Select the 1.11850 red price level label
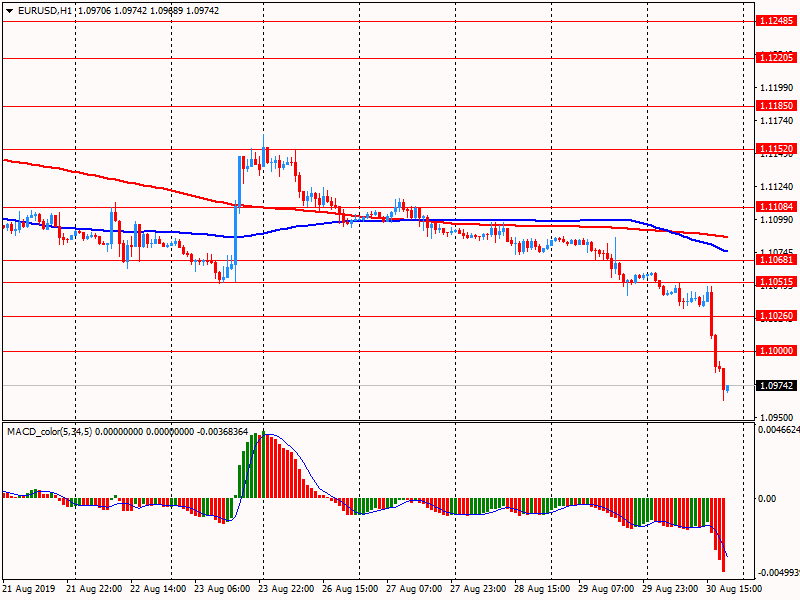The image size is (800, 600). (776, 106)
